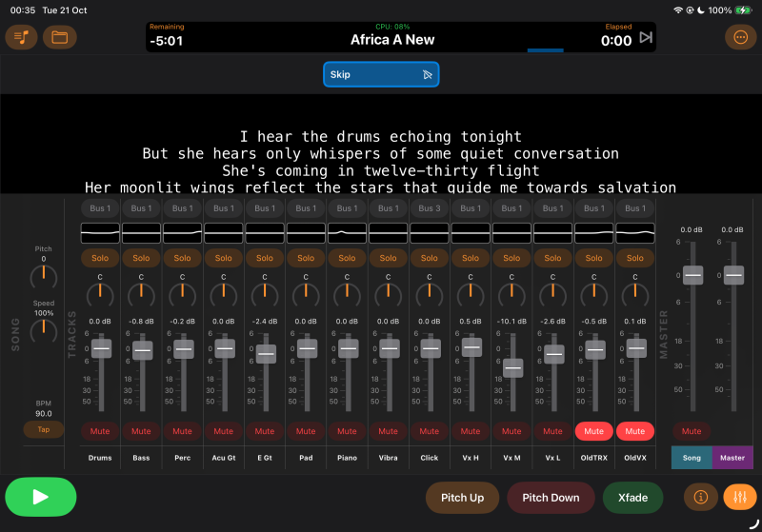Switch to the Song tab

(692, 458)
